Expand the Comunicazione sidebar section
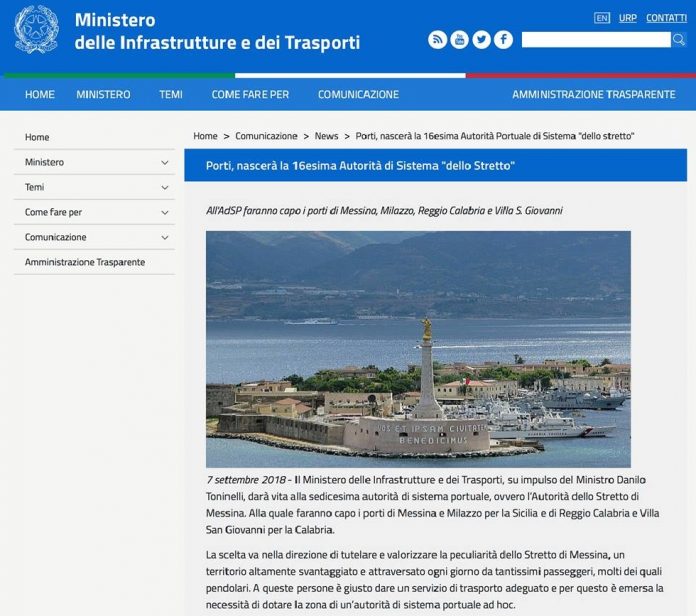 (x=165, y=237)
